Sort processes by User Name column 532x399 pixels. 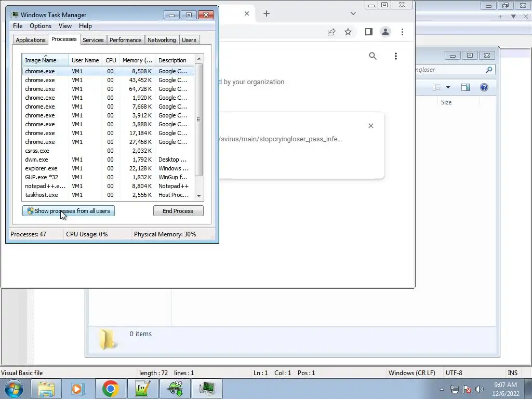85,60
